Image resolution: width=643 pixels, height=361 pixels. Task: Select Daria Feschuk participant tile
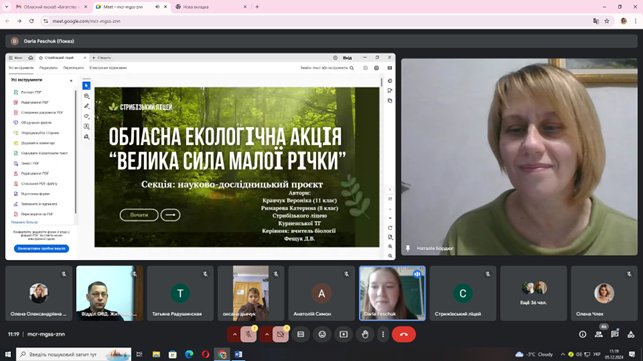click(x=392, y=293)
